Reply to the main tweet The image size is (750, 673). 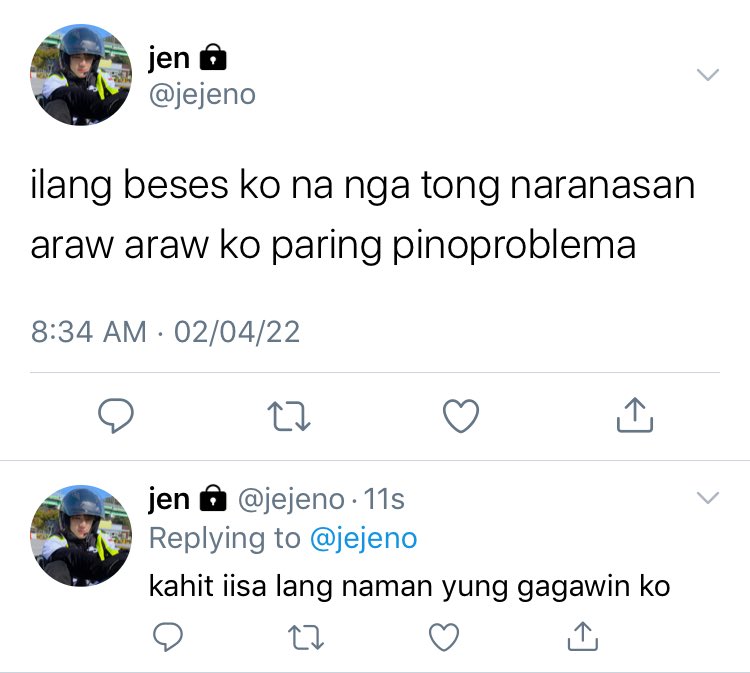tap(116, 415)
